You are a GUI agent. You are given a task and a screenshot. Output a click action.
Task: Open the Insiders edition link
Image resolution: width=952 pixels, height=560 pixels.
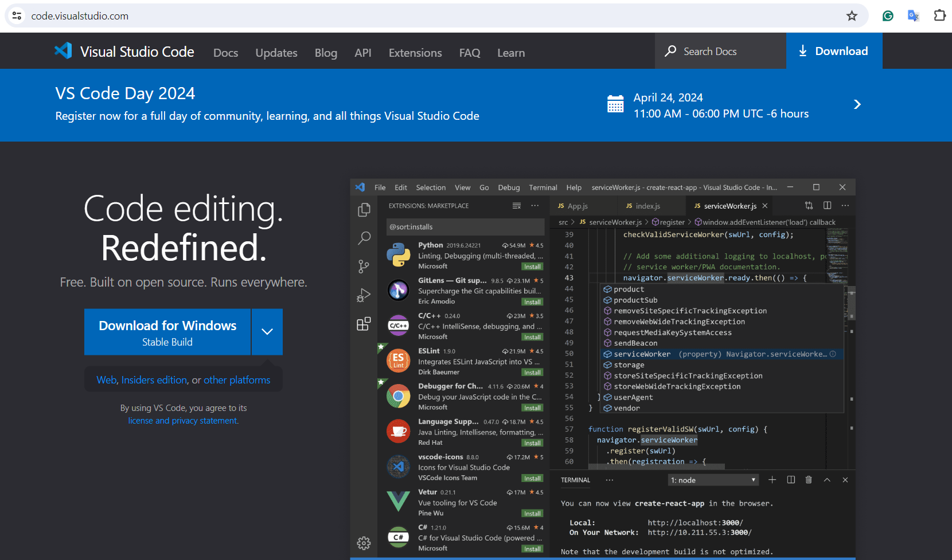pyautogui.click(x=154, y=380)
